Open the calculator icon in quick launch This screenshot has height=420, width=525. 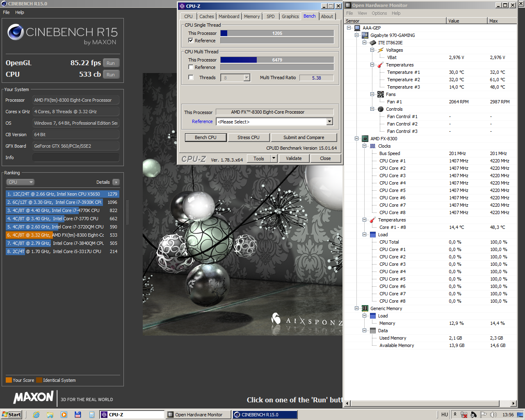92,415
